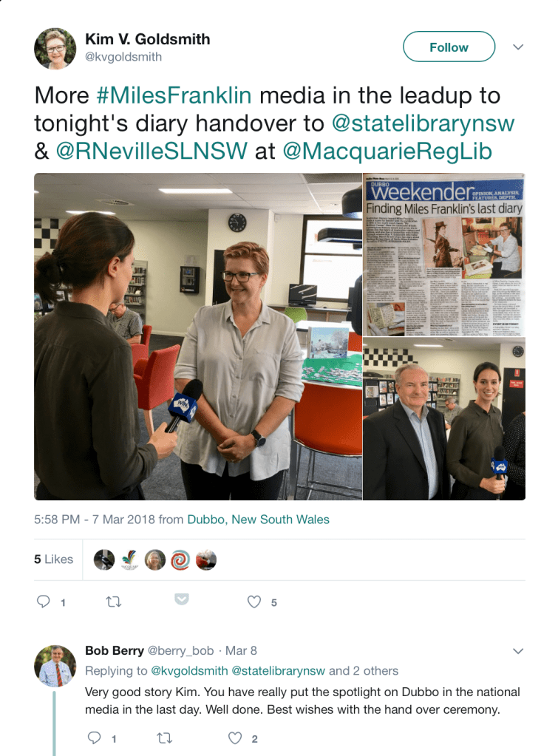Open the @MacquarieRegLib profile link
This screenshot has width=558, height=756.
[x=387, y=151]
